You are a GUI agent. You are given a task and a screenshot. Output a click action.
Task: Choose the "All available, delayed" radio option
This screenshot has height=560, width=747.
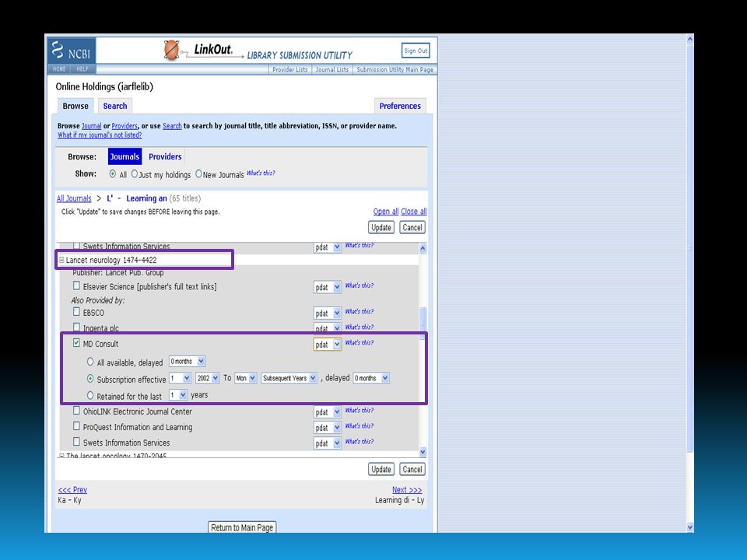tap(90, 362)
